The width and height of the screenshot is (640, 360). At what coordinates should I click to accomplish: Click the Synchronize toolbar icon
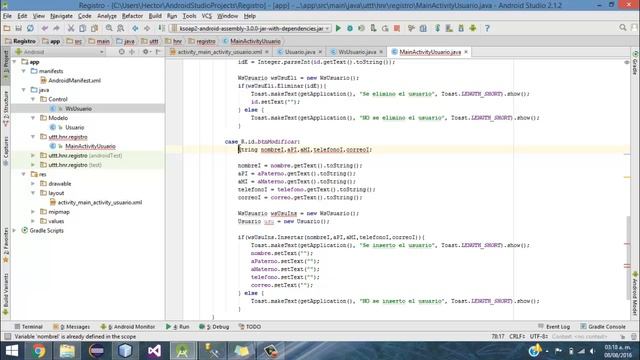click(30, 28)
